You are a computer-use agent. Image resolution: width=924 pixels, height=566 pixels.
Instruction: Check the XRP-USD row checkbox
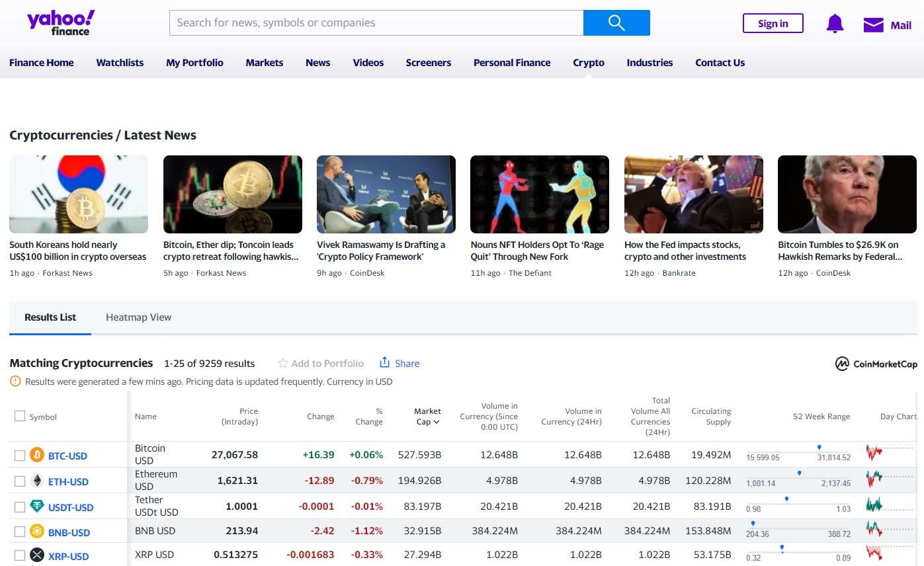coord(20,555)
